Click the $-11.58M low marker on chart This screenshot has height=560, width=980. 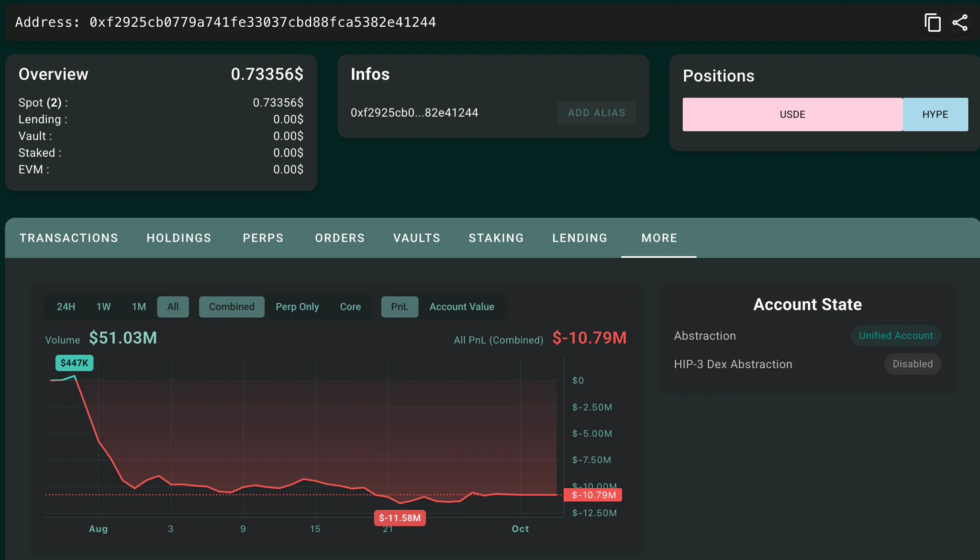pos(400,518)
